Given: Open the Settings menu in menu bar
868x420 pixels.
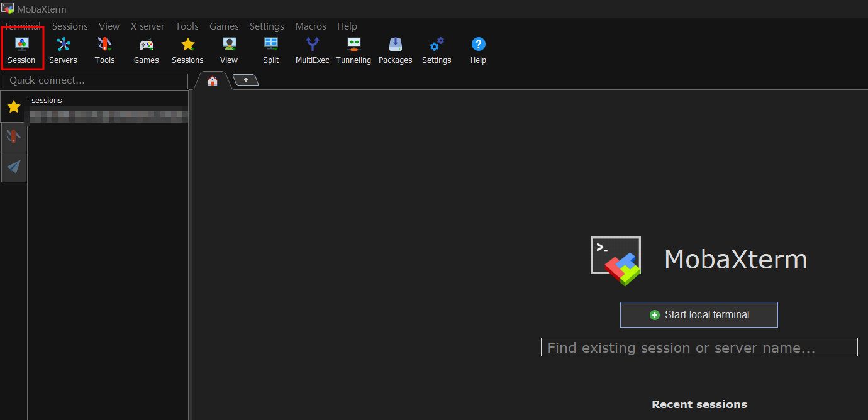Looking at the screenshot, I should 267,26.
